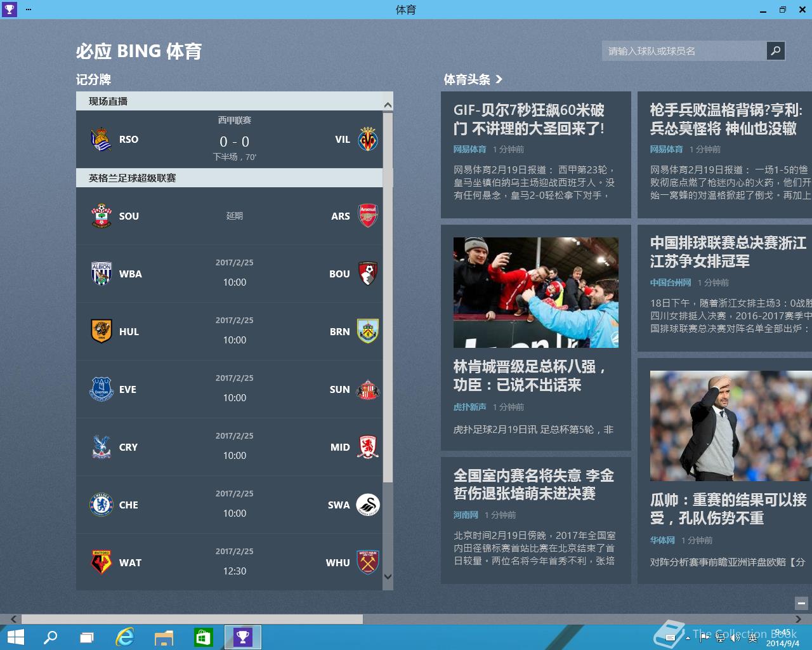Open taskbar Search magnifier
The width and height of the screenshot is (812, 650).
50,637
